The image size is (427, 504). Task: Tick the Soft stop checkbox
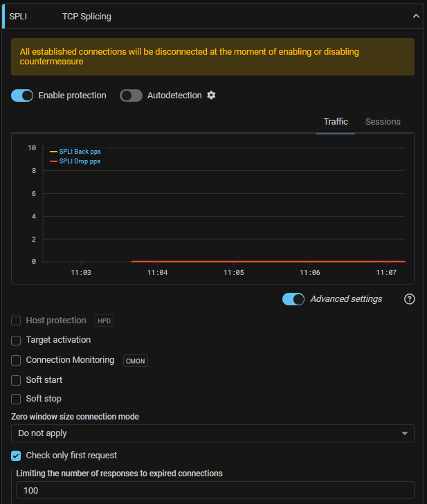pyautogui.click(x=17, y=399)
